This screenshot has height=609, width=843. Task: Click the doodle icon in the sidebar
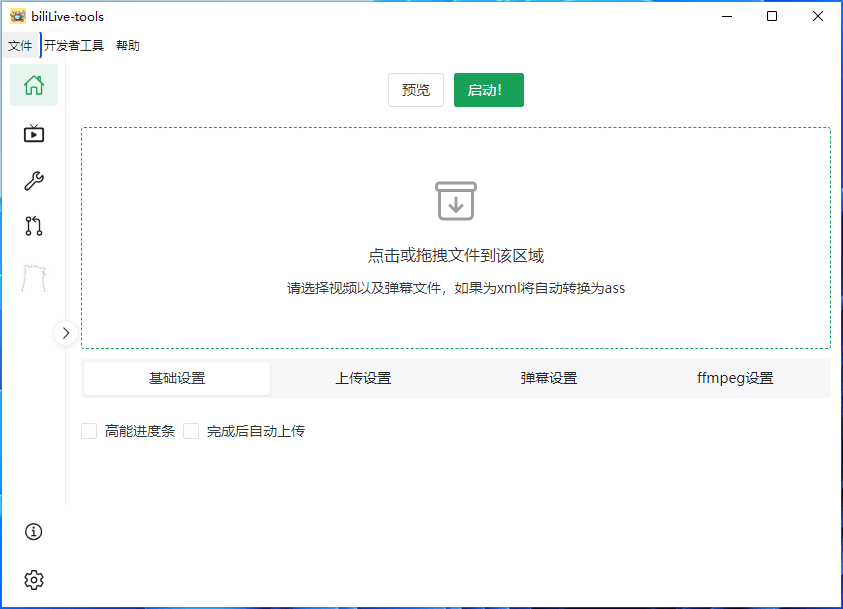[x=33, y=276]
